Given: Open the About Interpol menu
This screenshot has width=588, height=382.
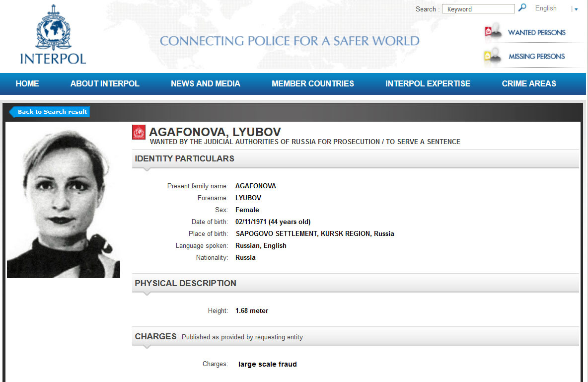Looking at the screenshot, I should pos(105,83).
